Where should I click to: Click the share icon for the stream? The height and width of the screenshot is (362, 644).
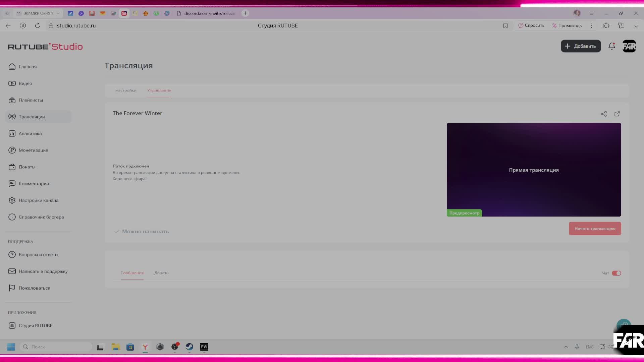(x=604, y=114)
